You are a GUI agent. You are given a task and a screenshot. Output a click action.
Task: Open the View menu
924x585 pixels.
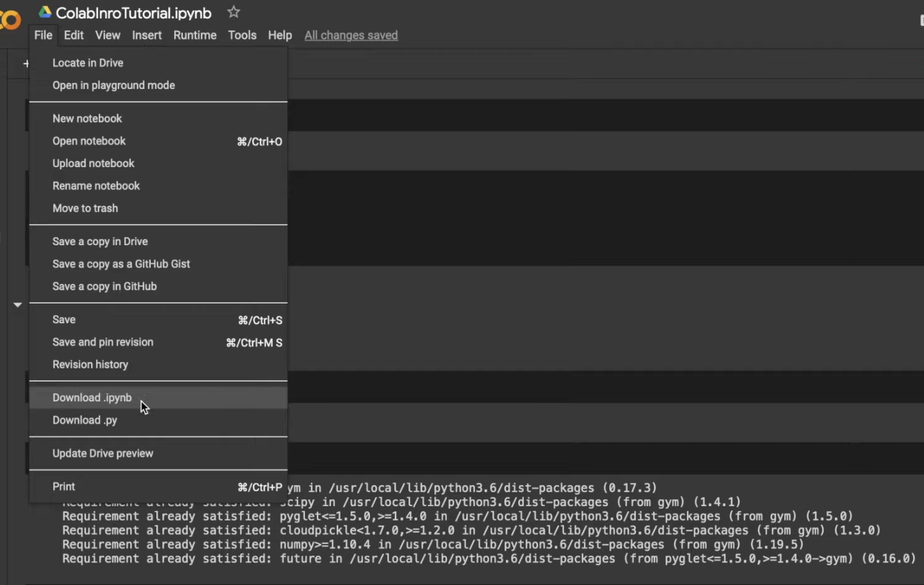click(108, 35)
